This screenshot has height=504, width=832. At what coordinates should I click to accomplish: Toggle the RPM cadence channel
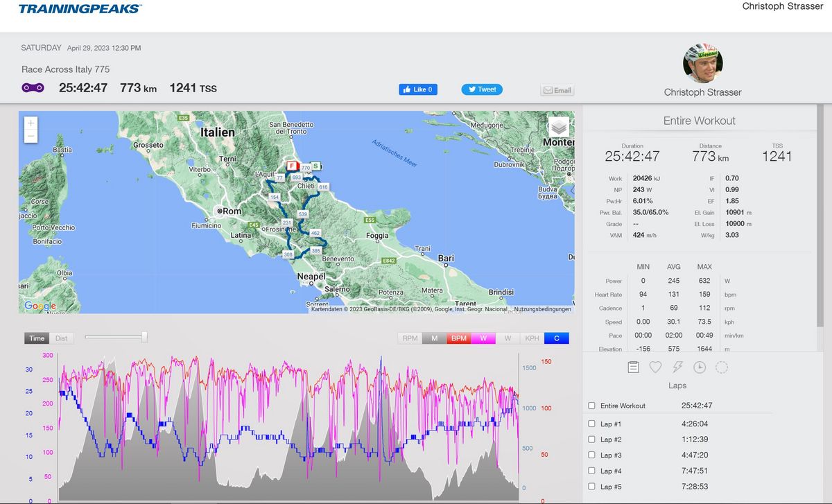point(410,338)
